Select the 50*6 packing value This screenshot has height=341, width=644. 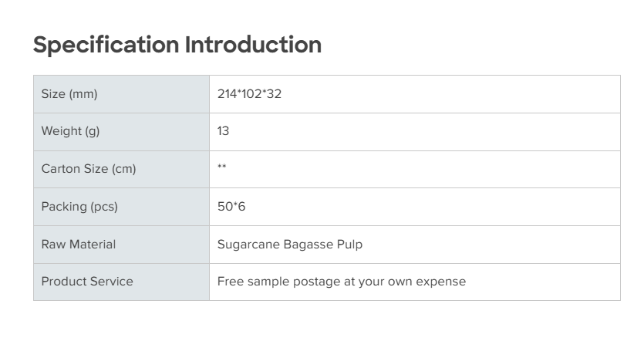[x=231, y=207]
